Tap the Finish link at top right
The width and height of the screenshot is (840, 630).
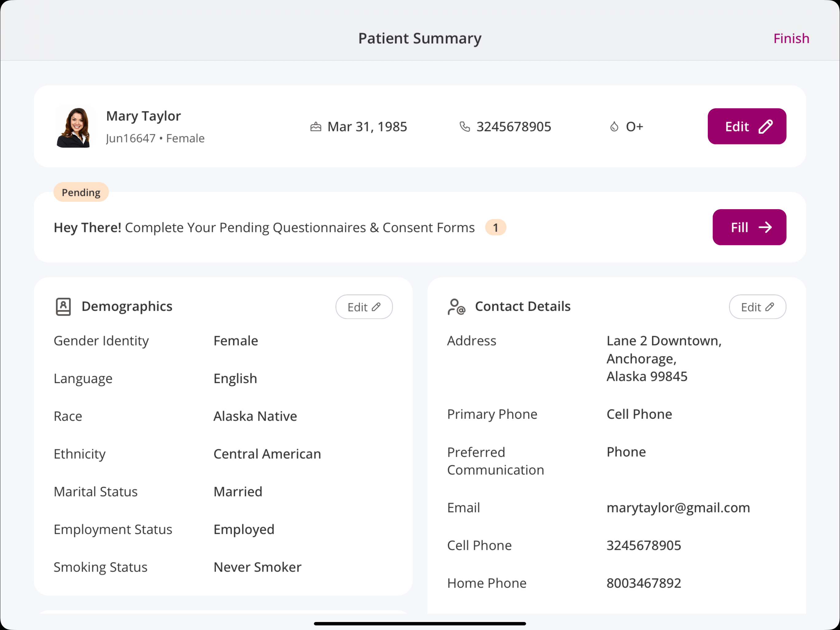click(x=791, y=38)
